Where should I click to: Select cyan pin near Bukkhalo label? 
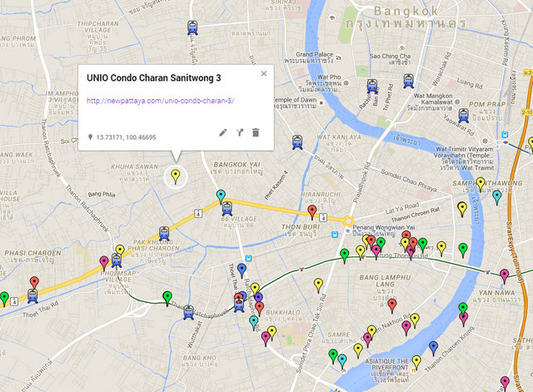253,323
